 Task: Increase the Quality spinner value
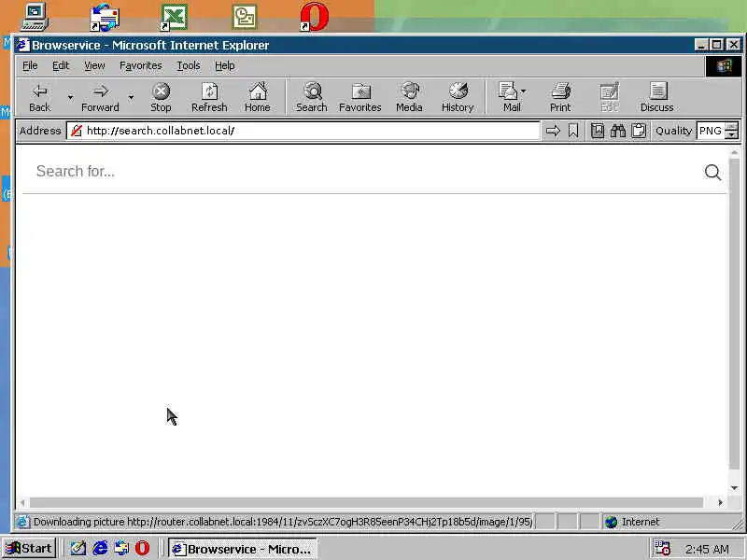(732, 126)
